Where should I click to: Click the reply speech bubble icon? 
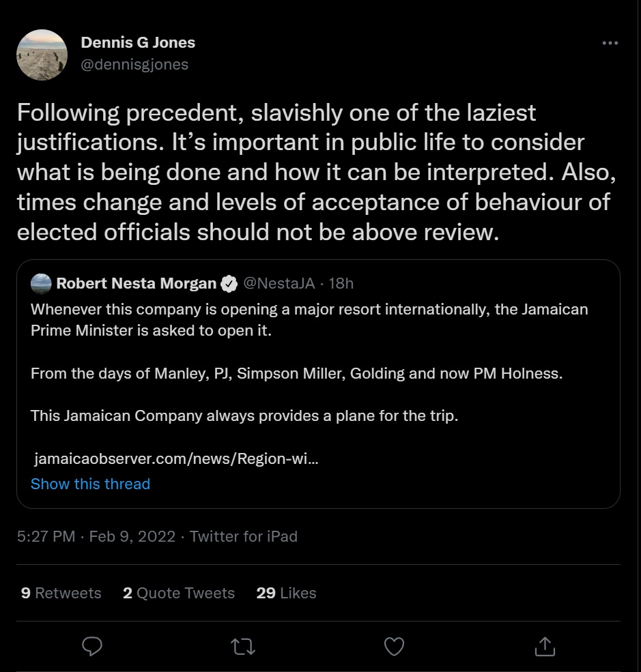[92, 645]
